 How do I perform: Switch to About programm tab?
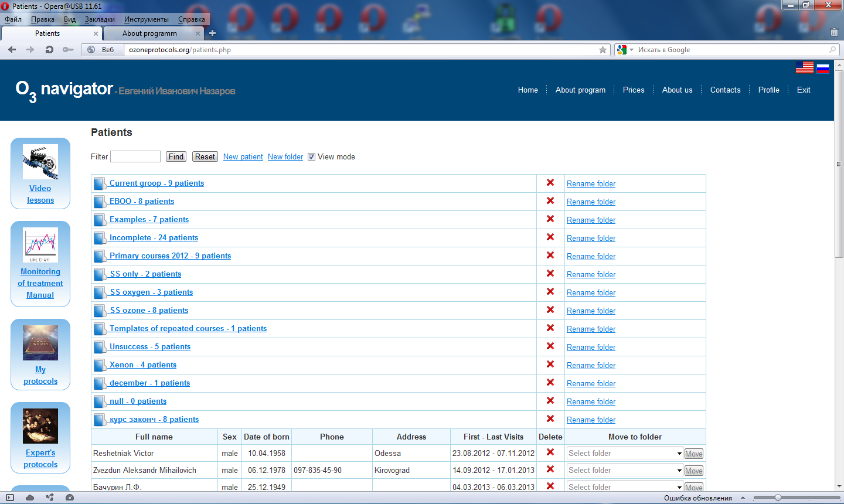tap(149, 33)
